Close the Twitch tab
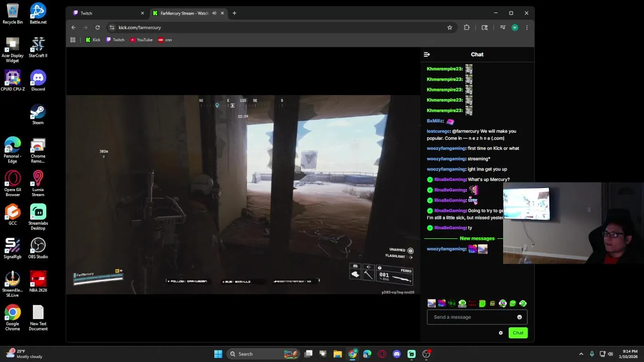This screenshot has height=362, width=644. (x=142, y=13)
